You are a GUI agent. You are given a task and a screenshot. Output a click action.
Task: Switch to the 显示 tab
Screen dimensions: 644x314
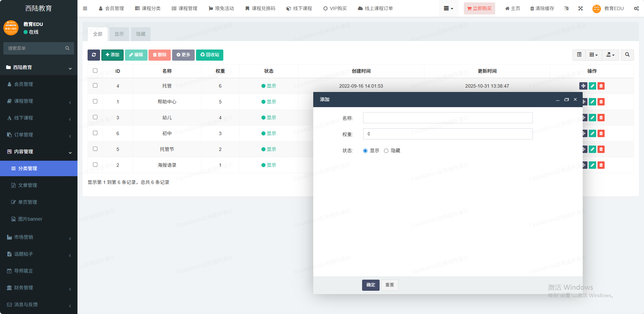tap(119, 34)
